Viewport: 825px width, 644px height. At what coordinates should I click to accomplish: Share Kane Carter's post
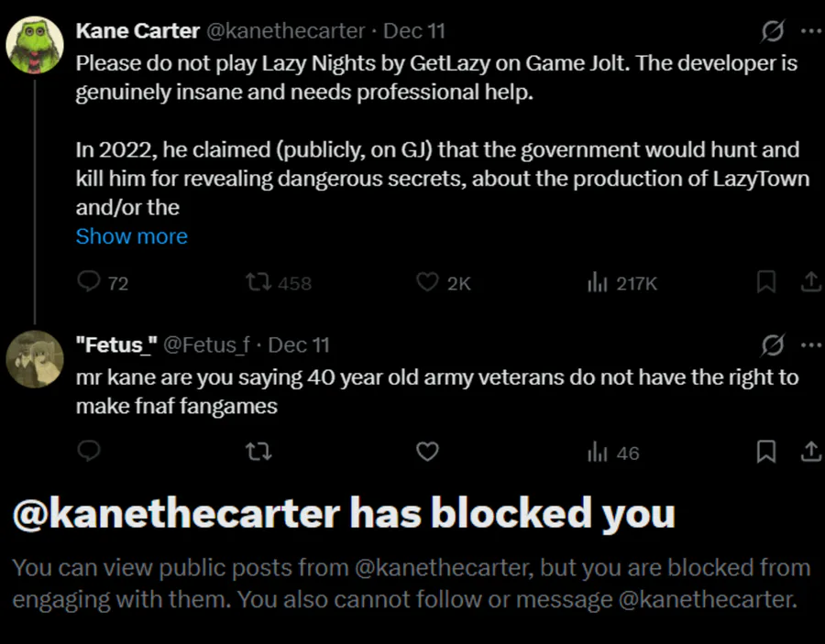[x=810, y=282]
